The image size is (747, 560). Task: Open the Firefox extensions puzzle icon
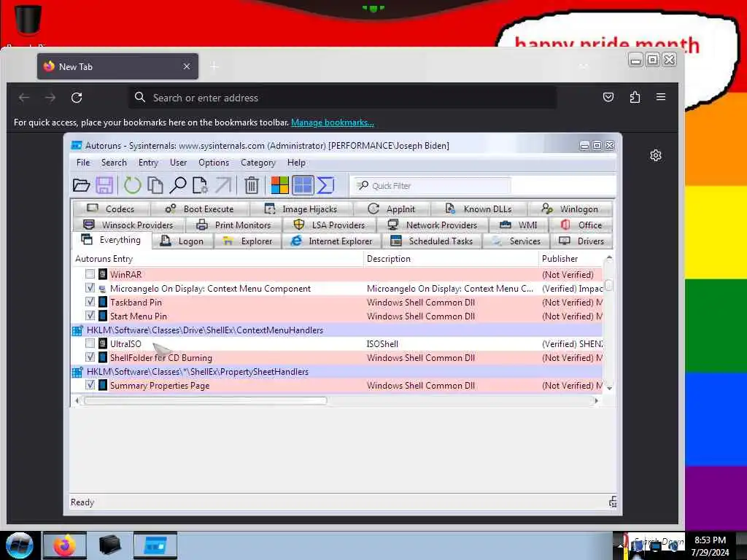(x=635, y=97)
